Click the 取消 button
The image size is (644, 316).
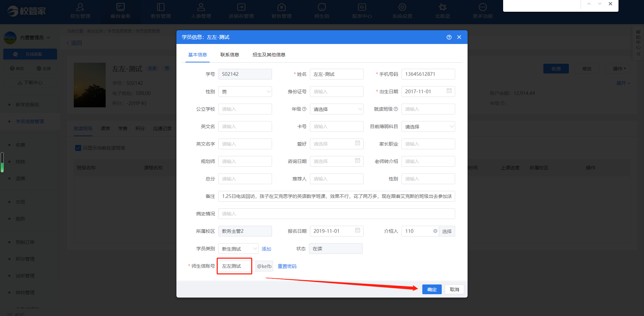(454, 289)
